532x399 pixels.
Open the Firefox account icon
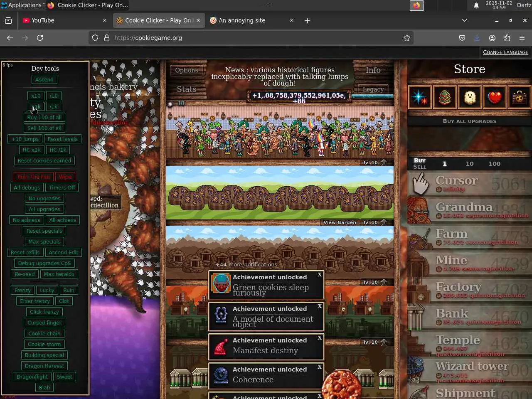coord(492,38)
